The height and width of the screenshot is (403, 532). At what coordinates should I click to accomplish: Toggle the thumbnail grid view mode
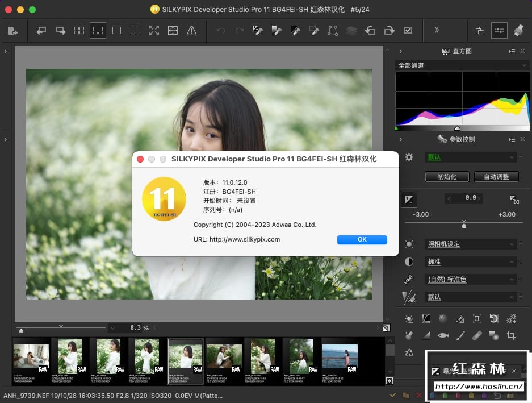pyautogui.click(x=79, y=31)
